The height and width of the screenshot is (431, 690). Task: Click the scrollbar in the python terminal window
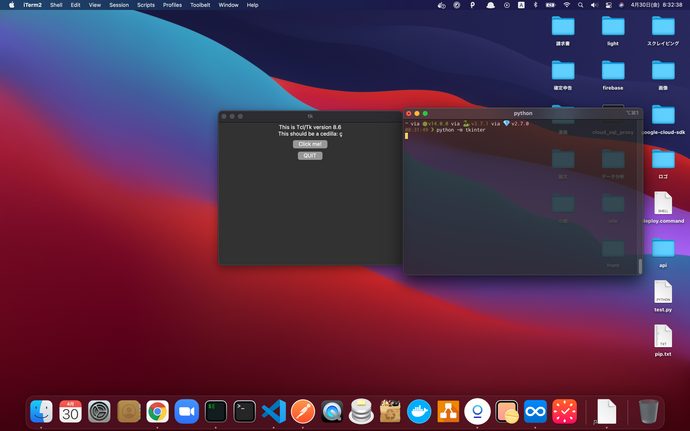(x=640, y=265)
